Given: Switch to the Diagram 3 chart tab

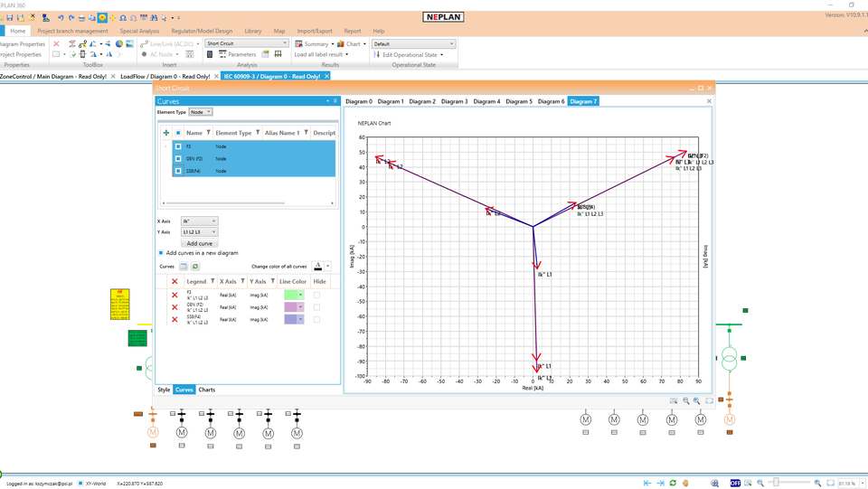Looking at the screenshot, I should 455,101.
